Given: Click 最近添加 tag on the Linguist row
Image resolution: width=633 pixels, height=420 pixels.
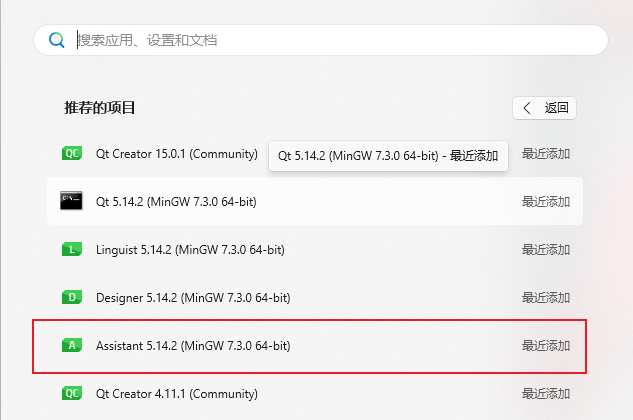Looking at the screenshot, I should click(546, 250).
